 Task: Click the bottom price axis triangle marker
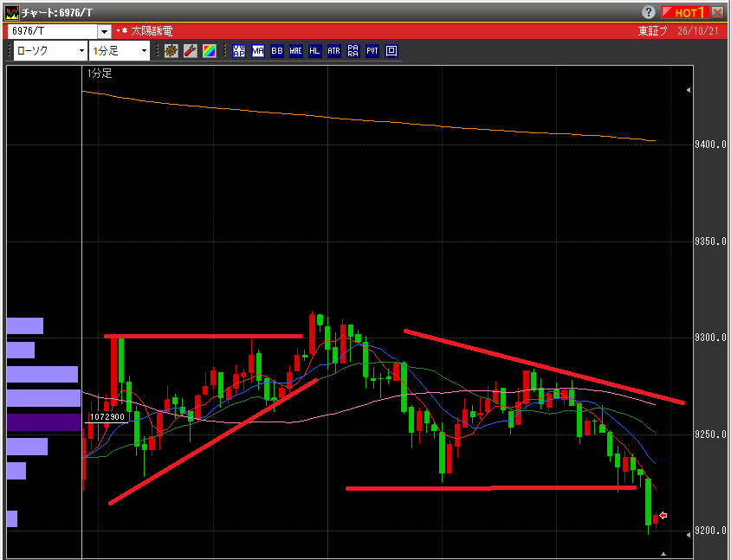click(x=689, y=535)
